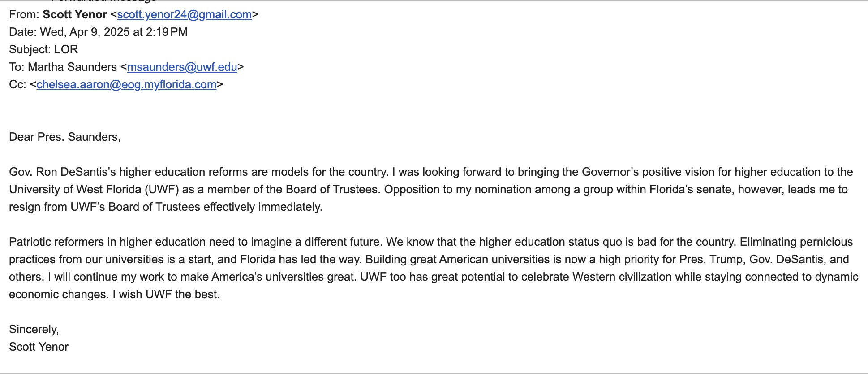Click the Cc: label
This screenshot has height=374, width=868.
pos(17,85)
